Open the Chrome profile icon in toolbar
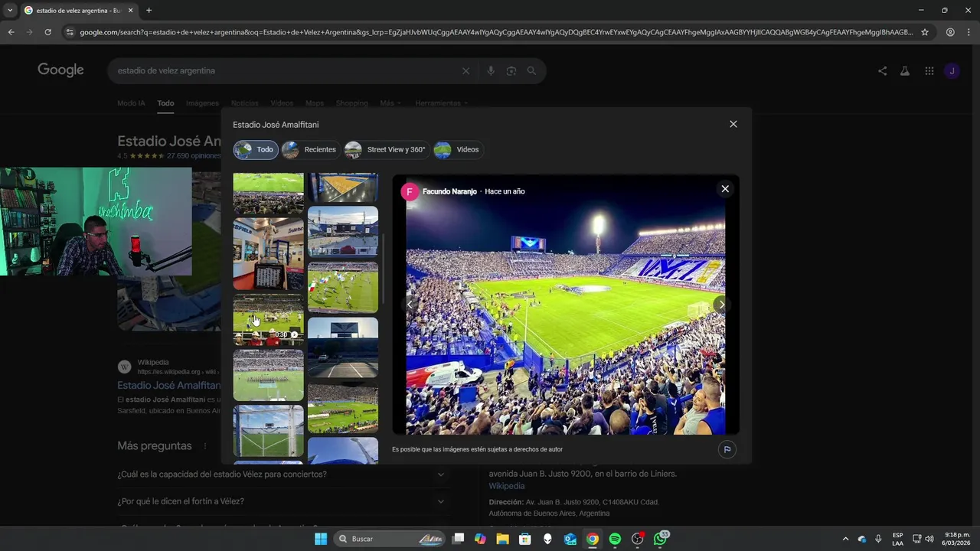The width and height of the screenshot is (980, 551). pyautogui.click(x=950, y=32)
